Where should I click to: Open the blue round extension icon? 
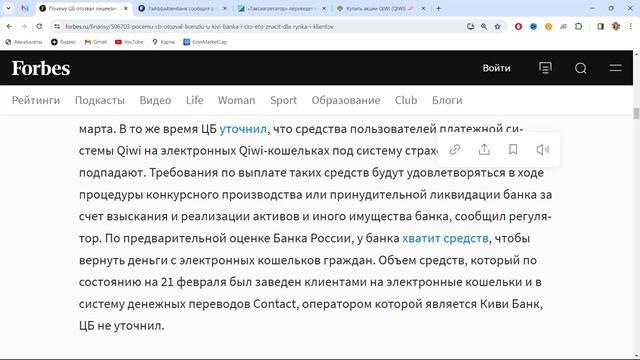click(x=533, y=27)
